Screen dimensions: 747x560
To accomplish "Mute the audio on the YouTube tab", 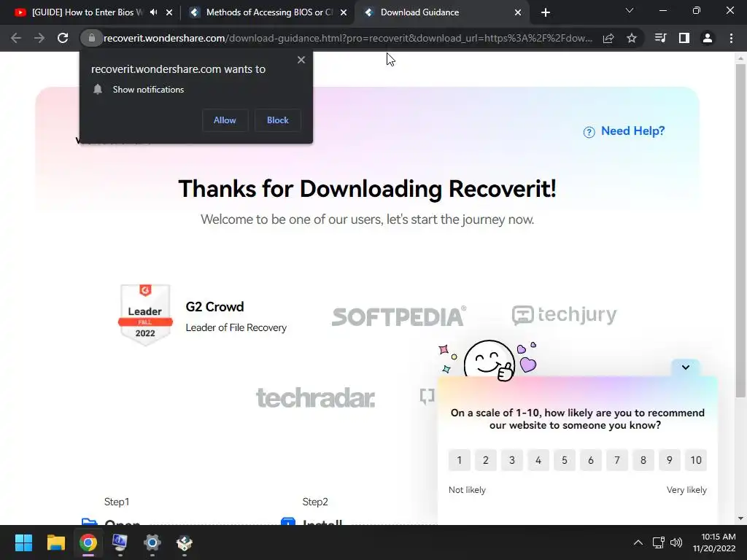I will pos(153,12).
